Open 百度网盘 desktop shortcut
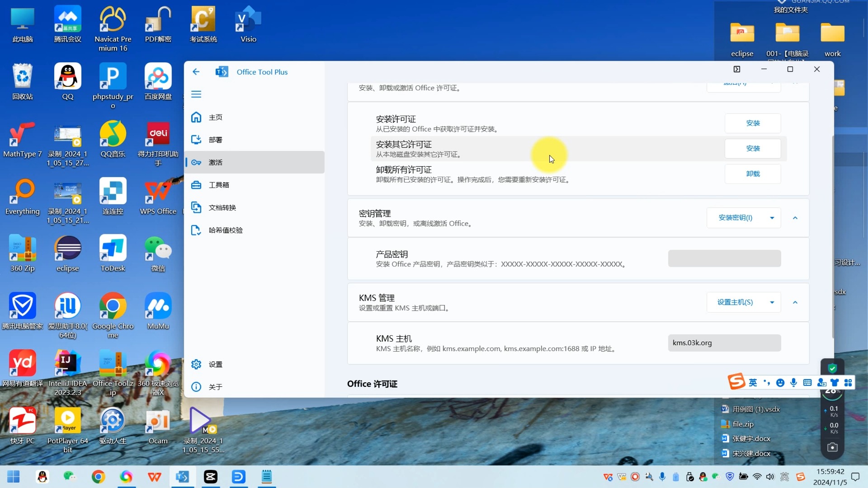Viewport: 868px width, 488px height. tap(158, 82)
